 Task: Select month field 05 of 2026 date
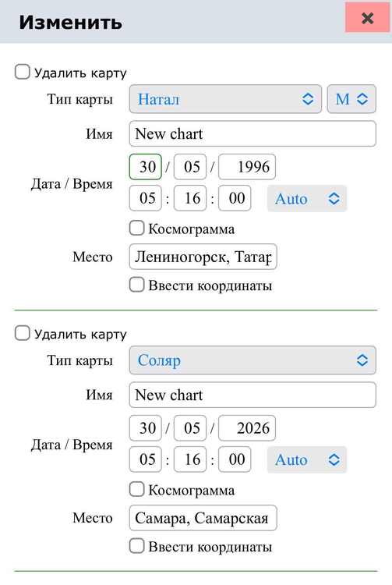(x=190, y=427)
